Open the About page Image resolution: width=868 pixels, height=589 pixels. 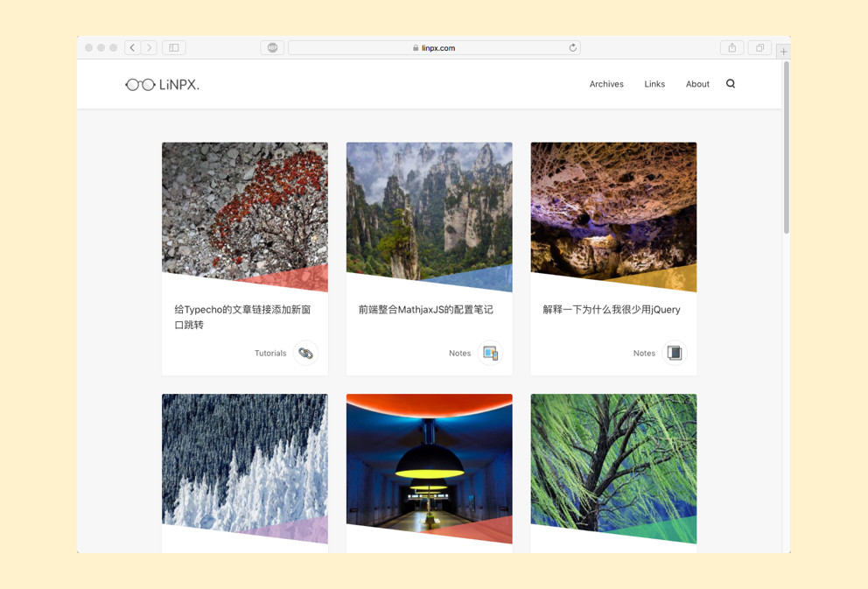point(697,84)
